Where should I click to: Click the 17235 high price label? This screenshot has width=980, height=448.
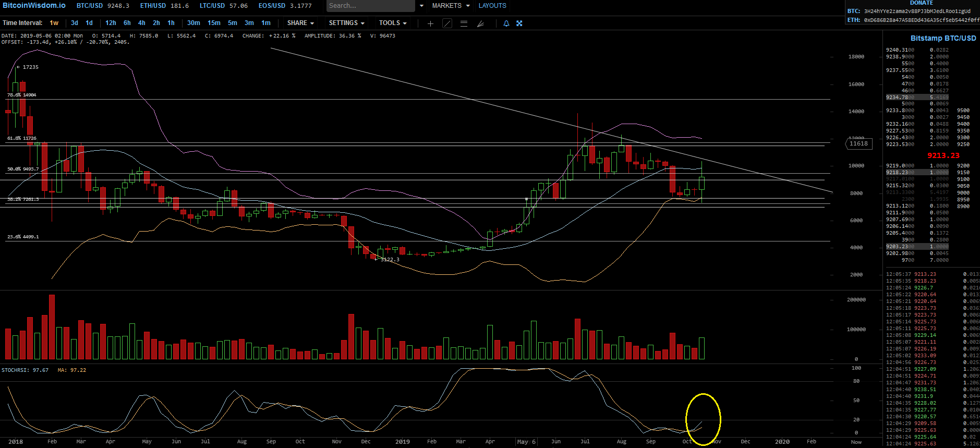click(x=30, y=67)
